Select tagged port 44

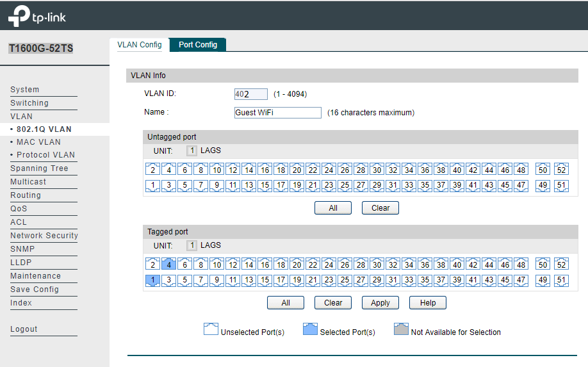point(489,265)
